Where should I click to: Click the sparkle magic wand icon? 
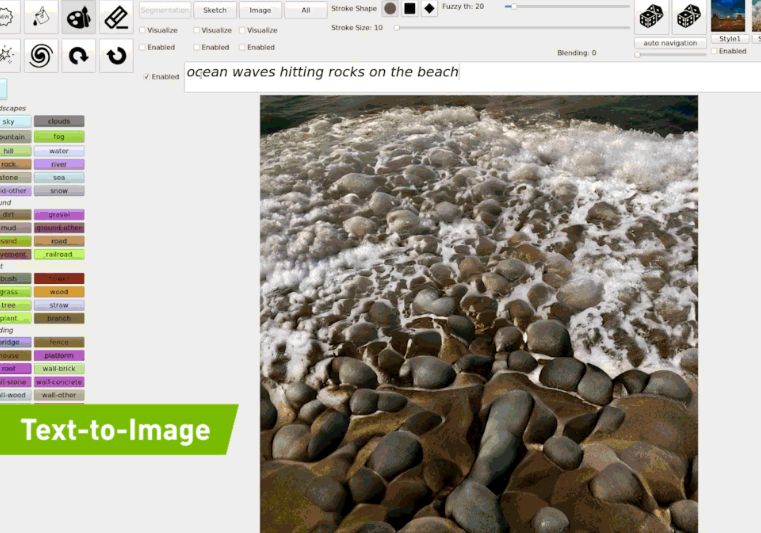point(6,56)
